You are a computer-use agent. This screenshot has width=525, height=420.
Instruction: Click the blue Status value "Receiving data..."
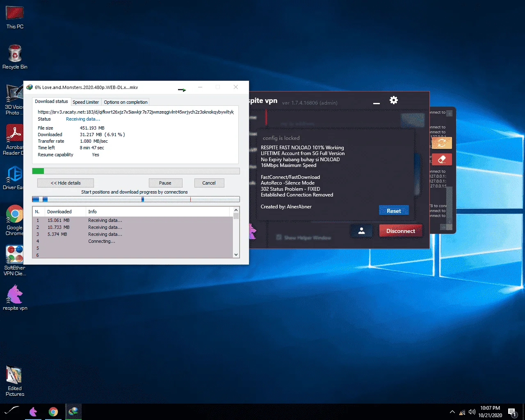click(x=83, y=119)
